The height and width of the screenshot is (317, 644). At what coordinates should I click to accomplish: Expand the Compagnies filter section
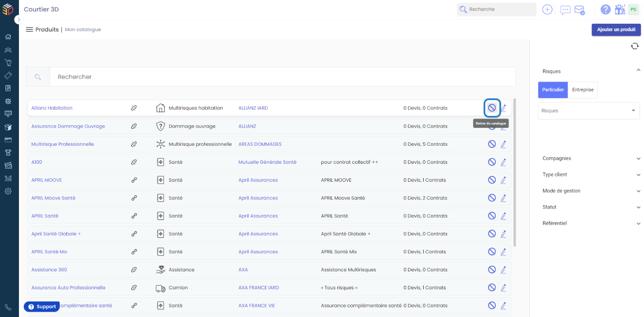coord(639,158)
